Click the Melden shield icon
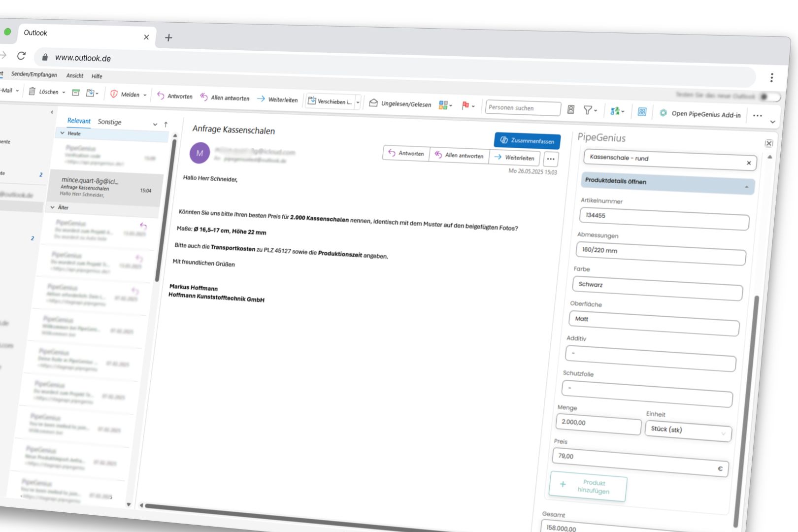The width and height of the screenshot is (798, 532). pos(114,94)
